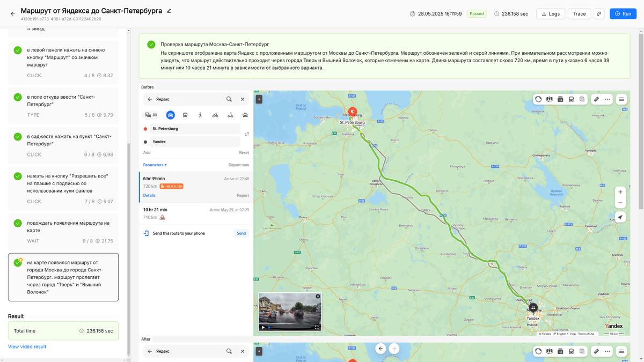Select the ruler measurement tool on Before map

coord(596,99)
